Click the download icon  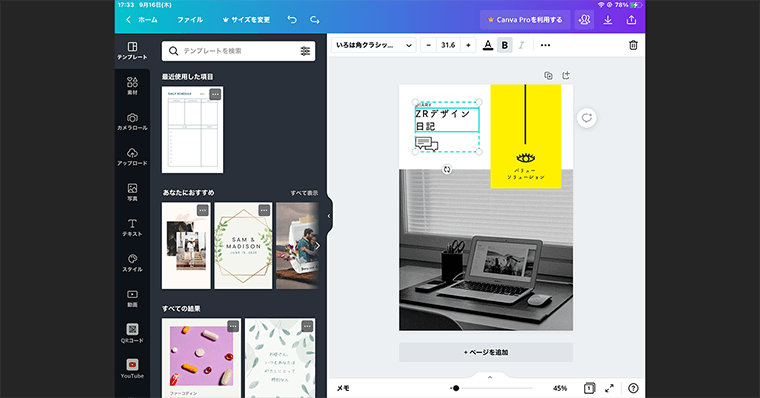click(x=608, y=20)
